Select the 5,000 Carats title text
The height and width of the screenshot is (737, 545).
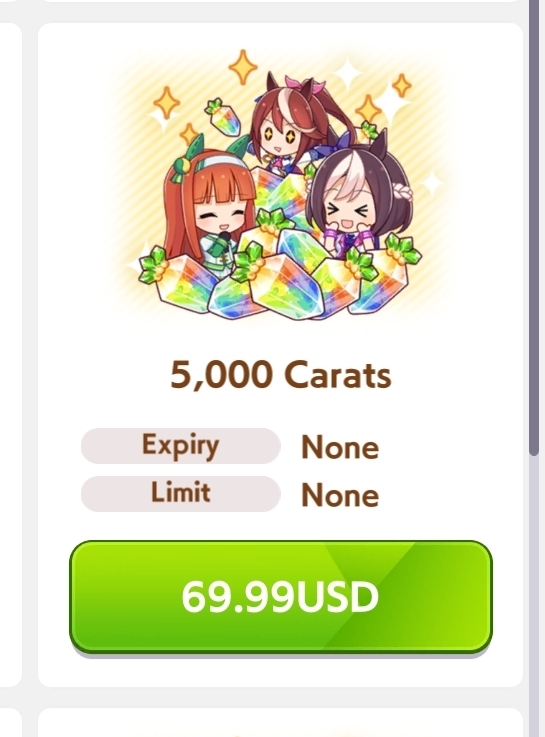coord(280,375)
